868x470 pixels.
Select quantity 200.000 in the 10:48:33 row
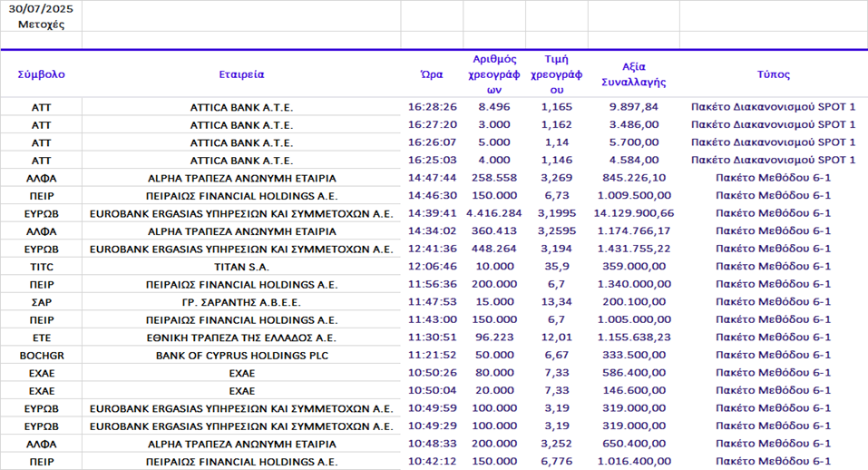[494, 444]
